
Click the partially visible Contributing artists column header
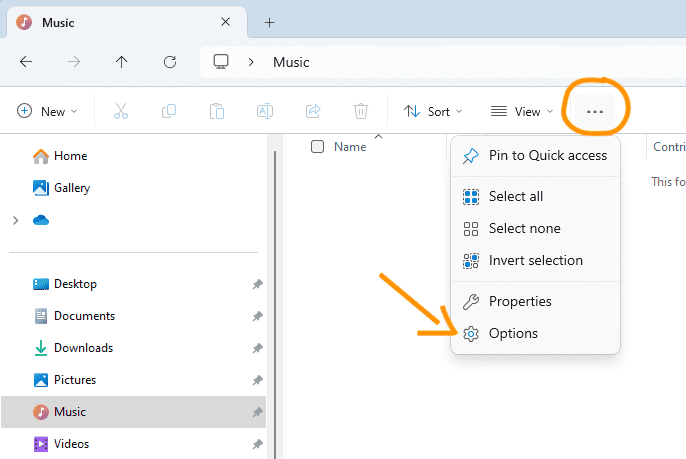[669, 147]
